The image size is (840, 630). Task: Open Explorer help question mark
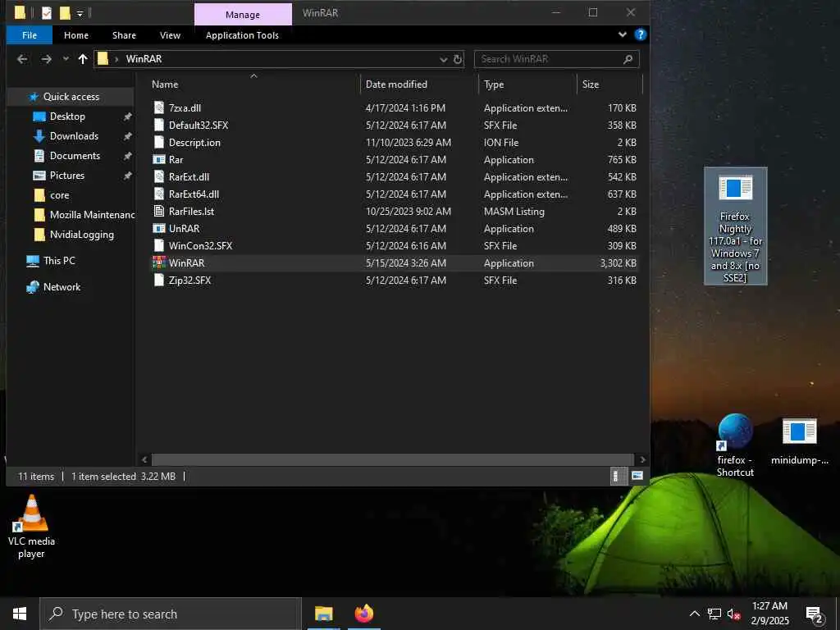pyautogui.click(x=640, y=34)
